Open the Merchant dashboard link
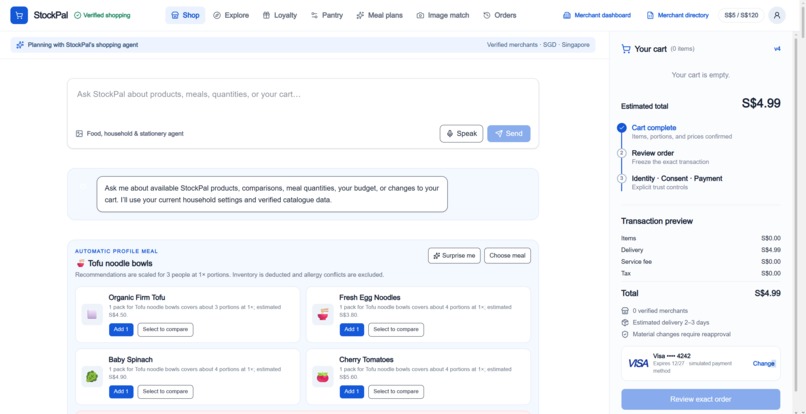The width and height of the screenshot is (806, 414). click(x=597, y=15)
